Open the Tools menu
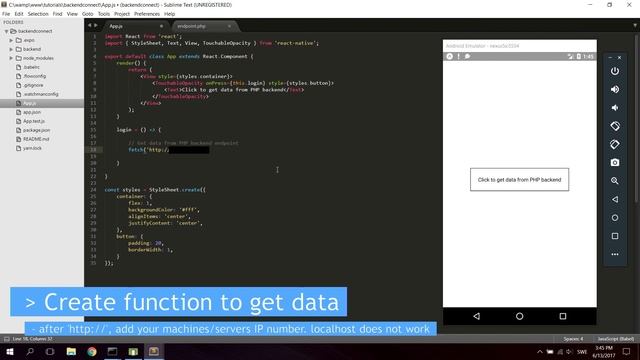640x360 pixels. click(x=104, y=14)
